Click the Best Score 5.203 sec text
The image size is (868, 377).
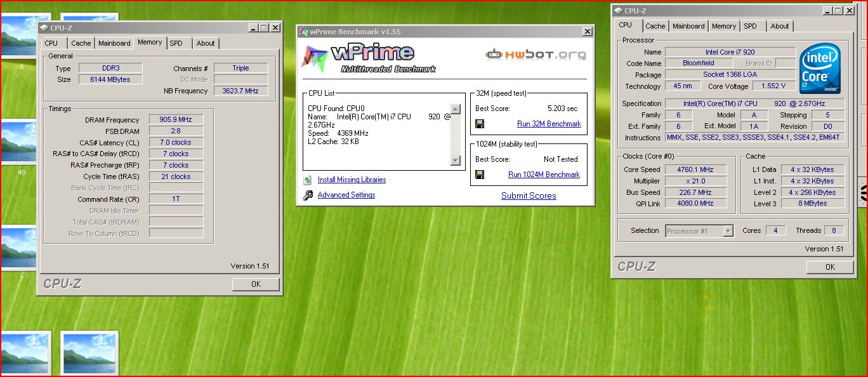point(563,109)
